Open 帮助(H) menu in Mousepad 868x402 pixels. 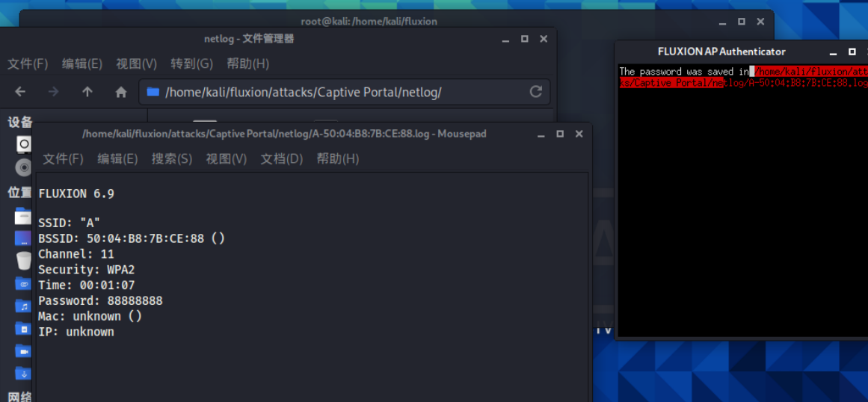tap(338, 159)
